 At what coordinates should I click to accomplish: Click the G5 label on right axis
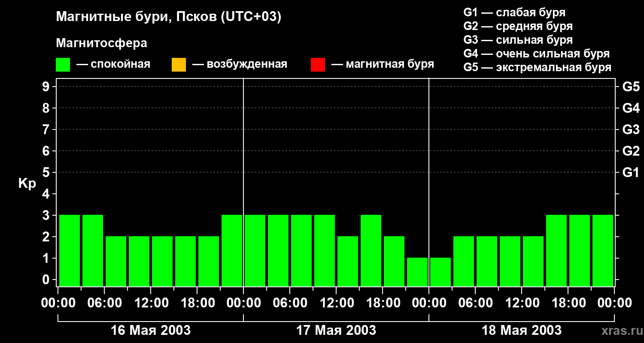click(x=631, y=87)
